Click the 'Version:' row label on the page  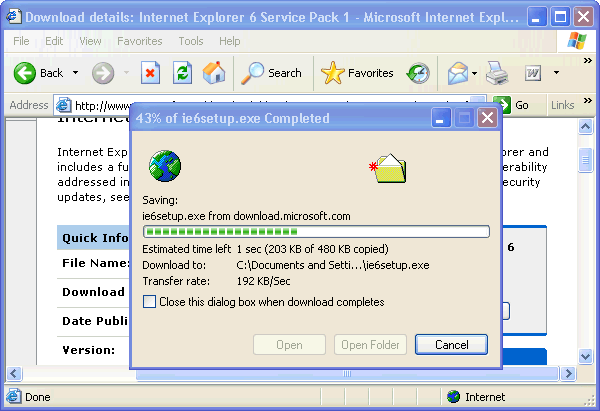(89, 350)
